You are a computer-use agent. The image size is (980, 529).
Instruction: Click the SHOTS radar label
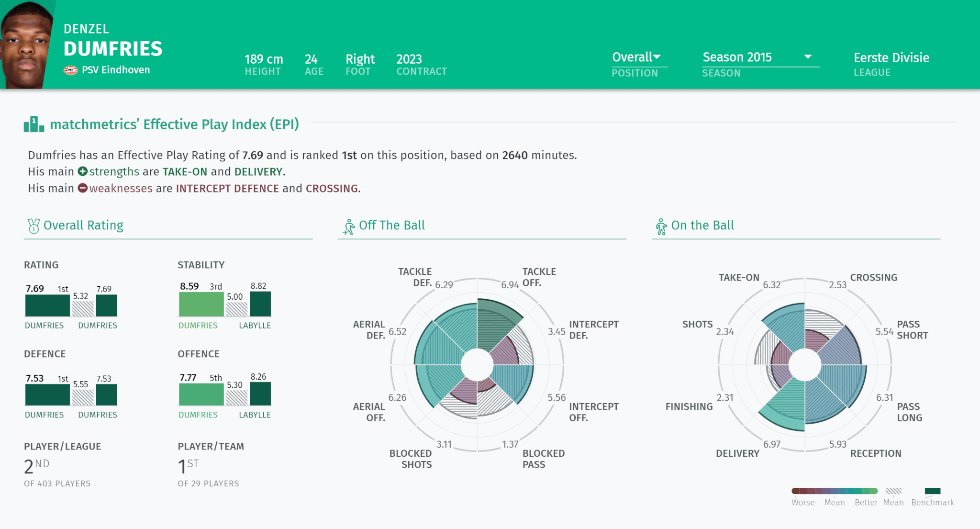click(x=697, y=325)
